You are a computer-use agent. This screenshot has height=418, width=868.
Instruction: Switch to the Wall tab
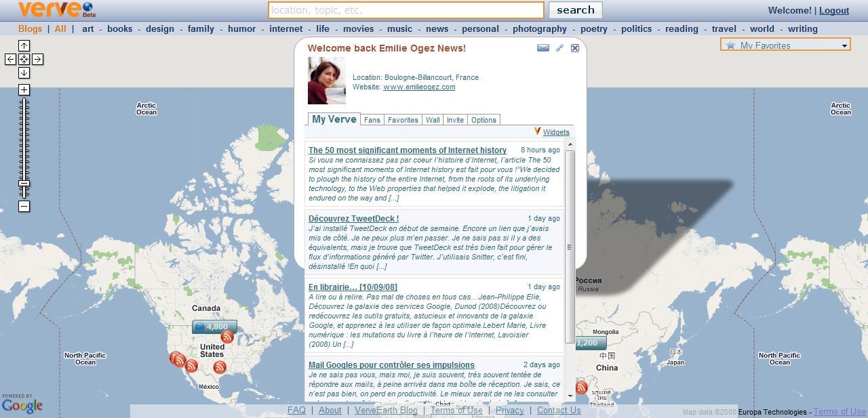click(433, 120)
